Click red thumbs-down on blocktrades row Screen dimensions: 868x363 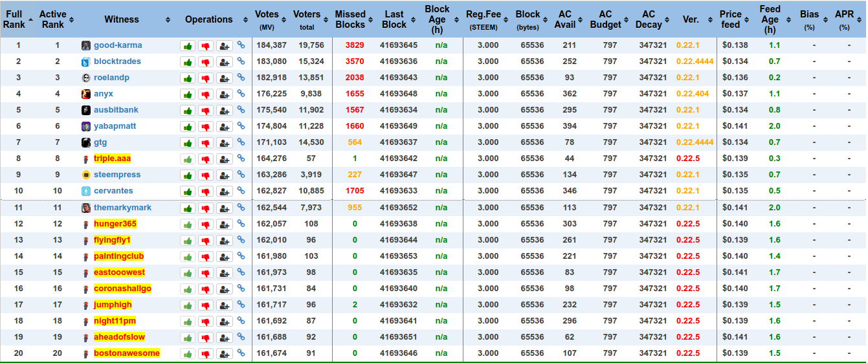coord(206,62)
